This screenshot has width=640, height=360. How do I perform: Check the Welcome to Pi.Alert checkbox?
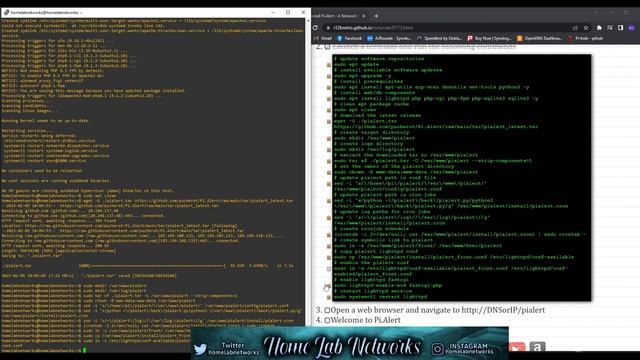[327, 321]
